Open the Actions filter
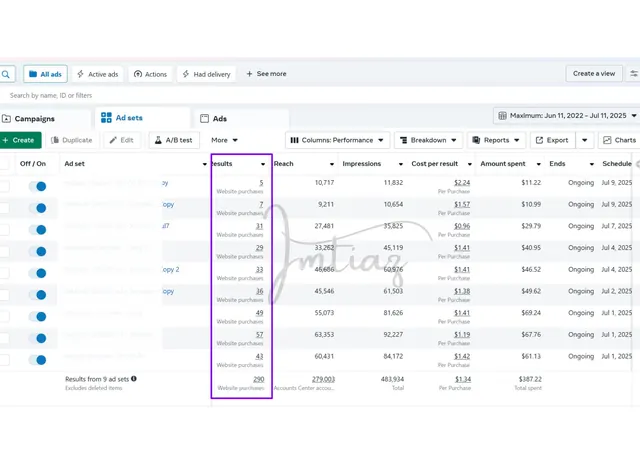Image resolution: width=640 pixels, height=452 pixels. click(151, 74)
